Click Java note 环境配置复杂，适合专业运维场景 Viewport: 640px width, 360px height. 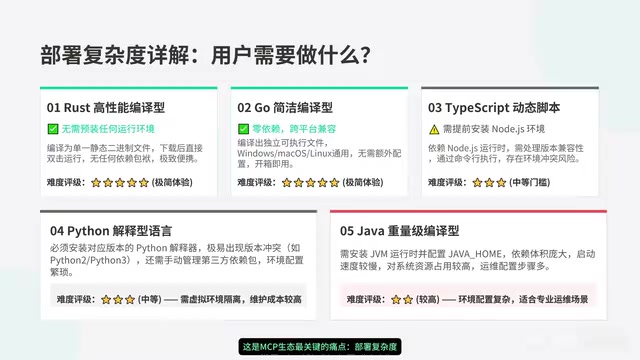point(523,300)
